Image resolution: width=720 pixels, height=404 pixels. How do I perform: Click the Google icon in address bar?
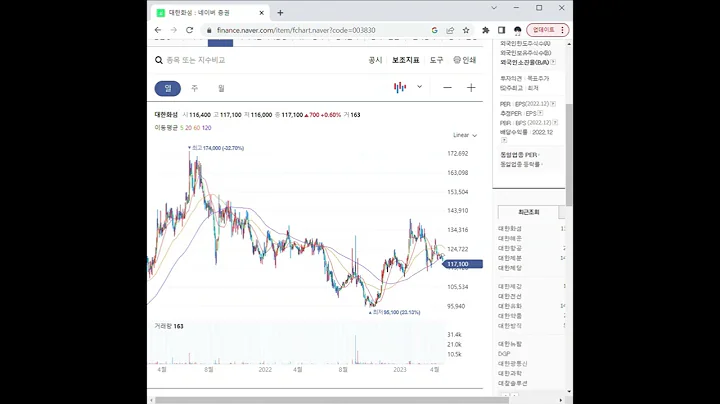(434, 30)
